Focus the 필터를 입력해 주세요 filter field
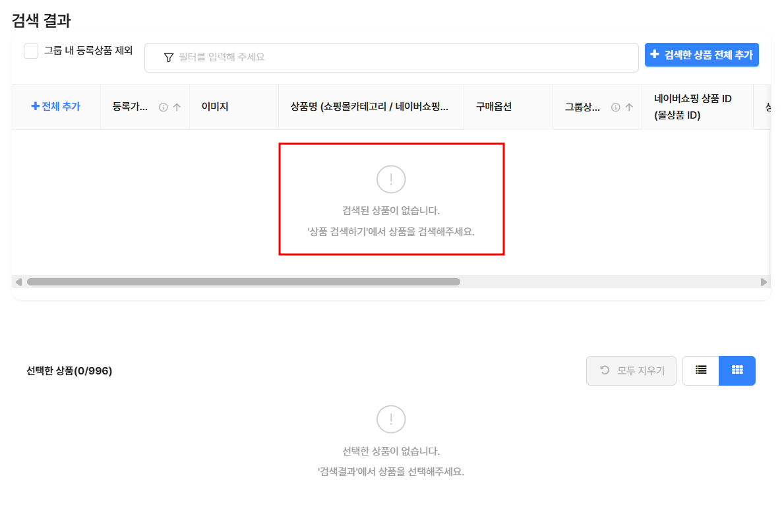 point(392,57)
